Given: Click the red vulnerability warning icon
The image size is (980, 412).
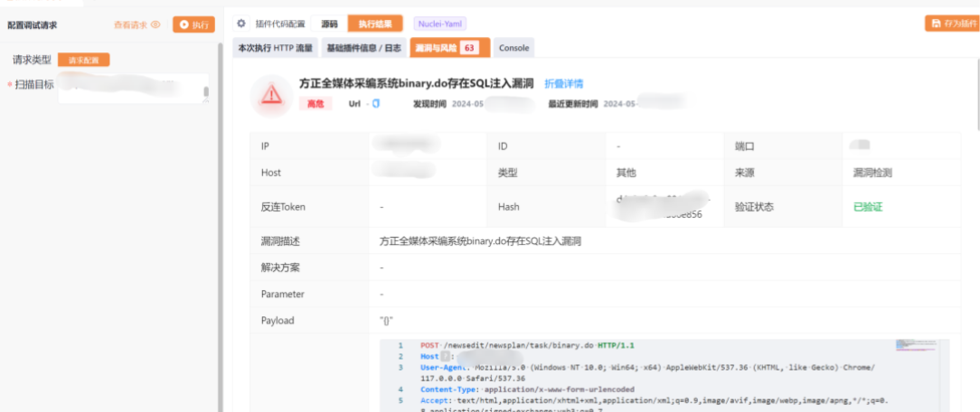Looking at the screenshot, I should pos(271,95).
